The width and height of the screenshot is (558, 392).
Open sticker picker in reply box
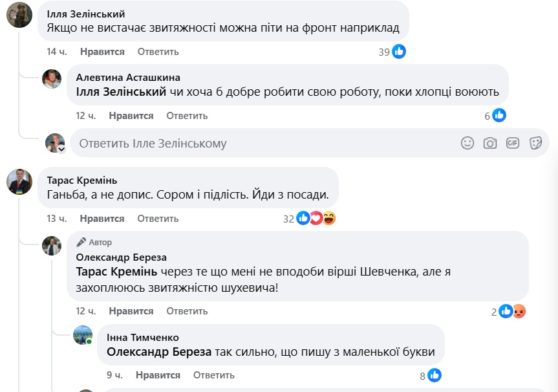(x=535, y=143)
